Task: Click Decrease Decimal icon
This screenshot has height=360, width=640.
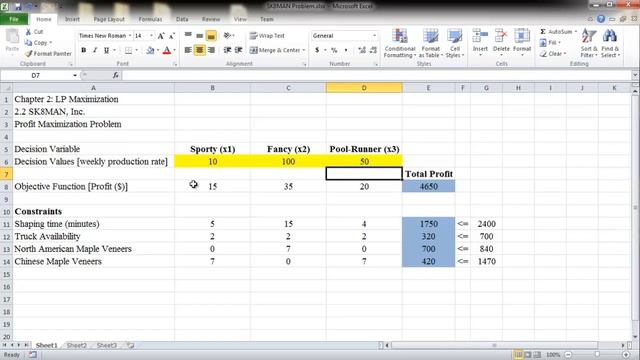Action: [x=373, y=50]
